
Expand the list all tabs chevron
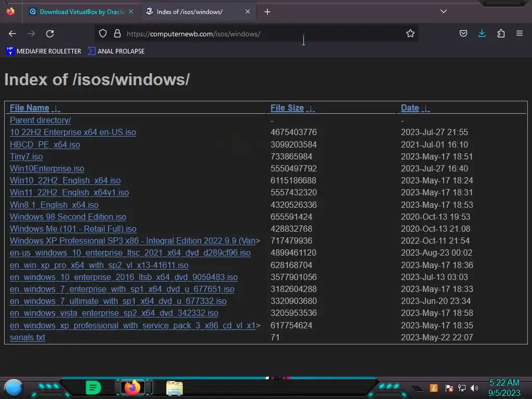coord(444,11)
